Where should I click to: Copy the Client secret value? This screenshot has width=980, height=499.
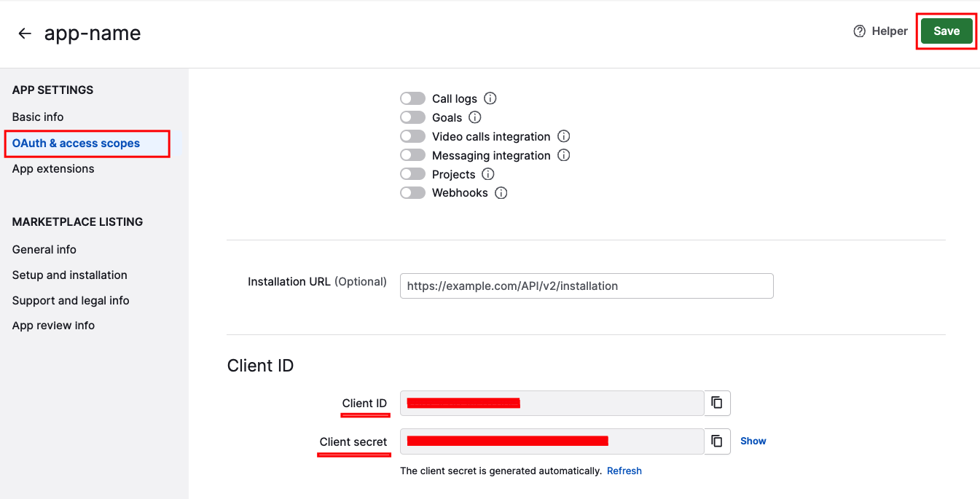click(x=716, y=441)
